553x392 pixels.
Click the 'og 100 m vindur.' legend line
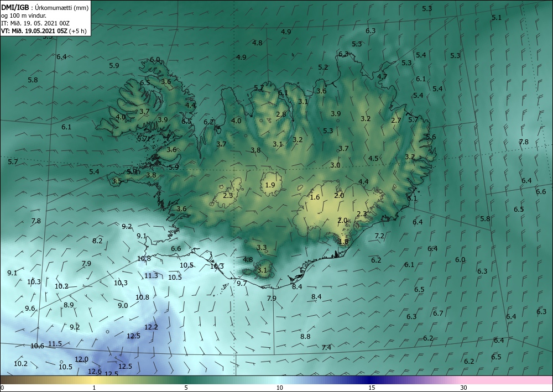(x=24, y=15)
